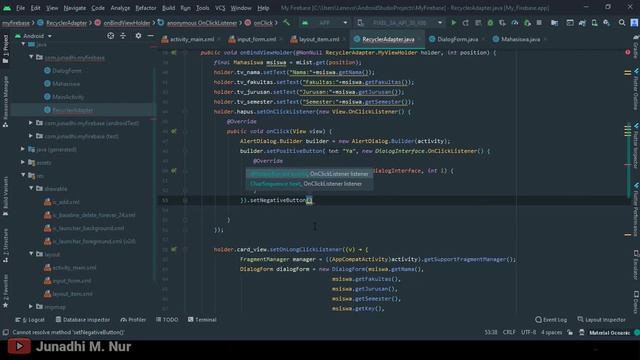The width and height of the screenshot is (640, 360).
Task: Open the Structure side tab
Action: [x=5, y=246]
